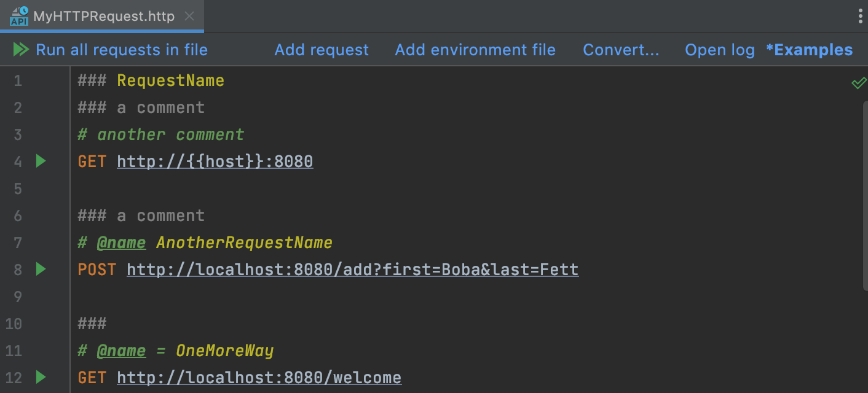The height and width of the screenshot is (393, 868).
Task: Open the vertical three-dot tab options menu
Action: pyautogui.click(x=860, y=17)
